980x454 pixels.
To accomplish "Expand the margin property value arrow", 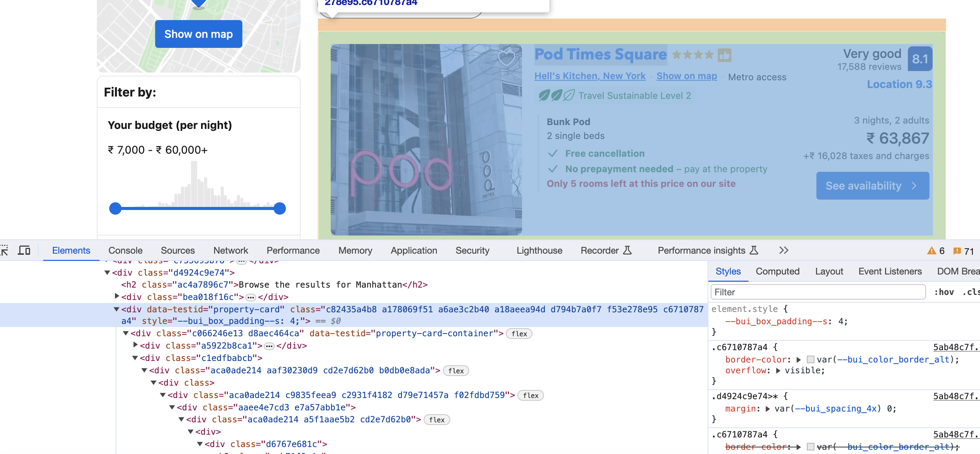I will (768, 409).
